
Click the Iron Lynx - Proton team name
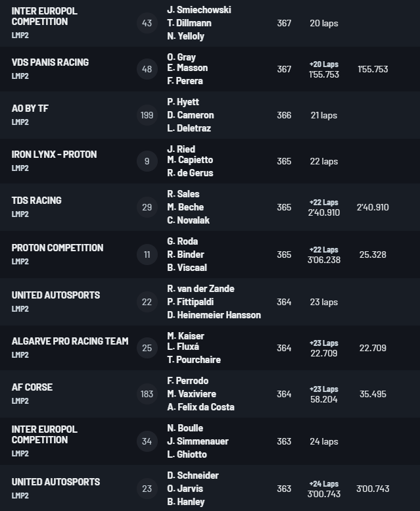54,155
